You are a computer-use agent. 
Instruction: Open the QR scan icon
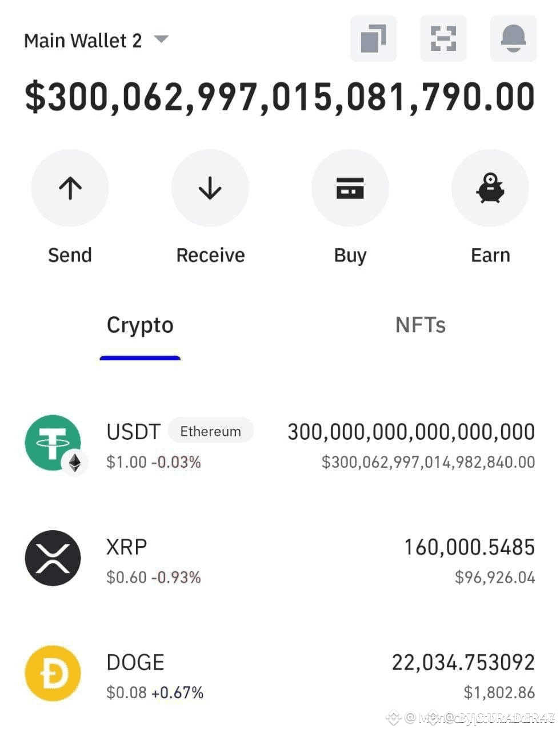tap(443, 38)
